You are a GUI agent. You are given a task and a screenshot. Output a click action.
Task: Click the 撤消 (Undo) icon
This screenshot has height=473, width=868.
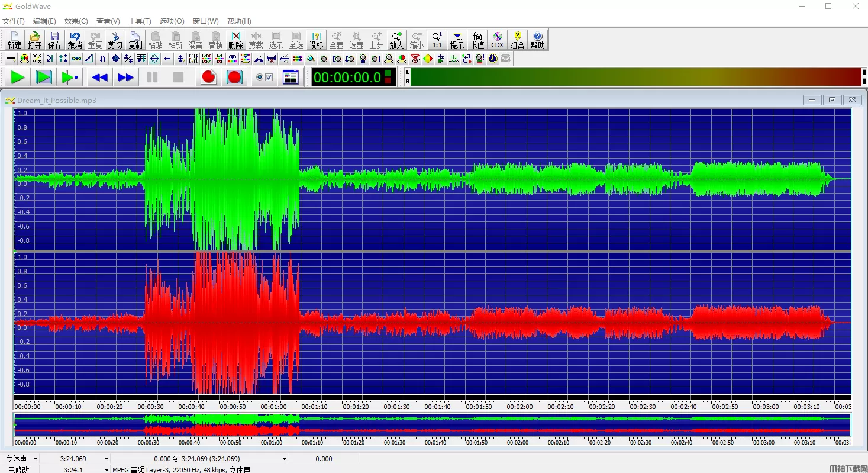click(x=75, y=40)
